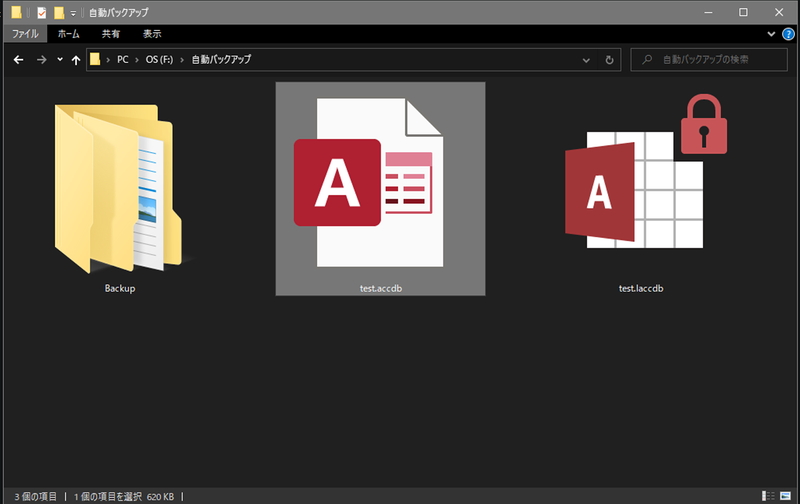Select the test.accdb file name label
This screenshot has height=504, width=800.
(381, 288)
